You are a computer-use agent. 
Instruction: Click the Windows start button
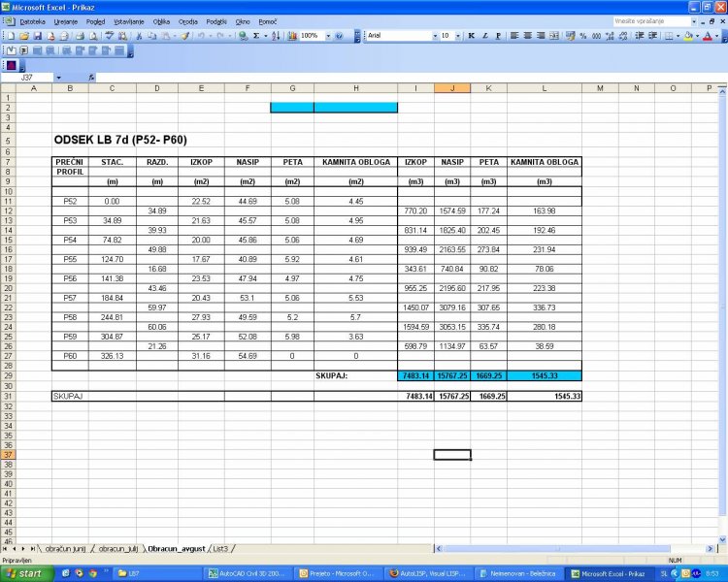coord(26,573)
